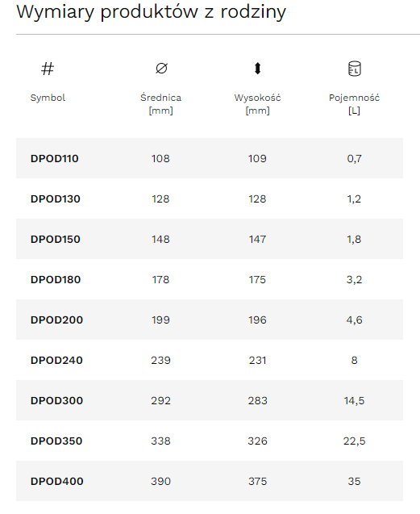Select the Symbol column header
This screenshot has width=420, height=514.
pos(48,98)
